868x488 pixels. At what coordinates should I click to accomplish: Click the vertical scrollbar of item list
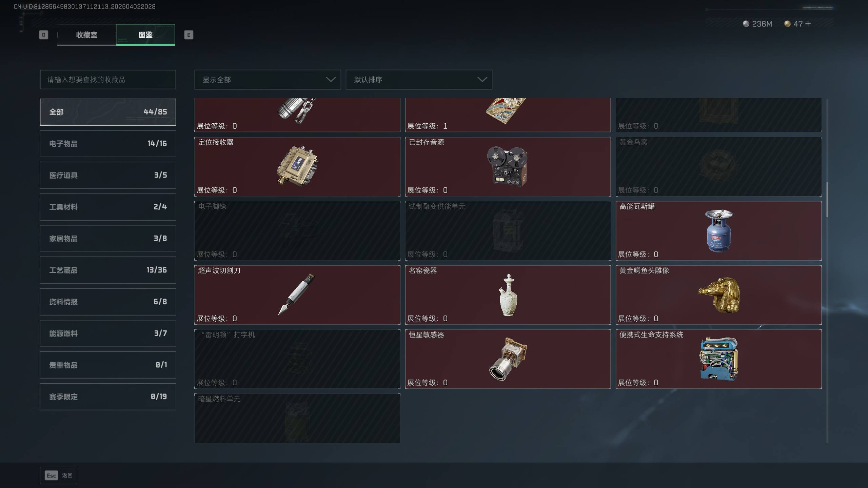[827, 200]
